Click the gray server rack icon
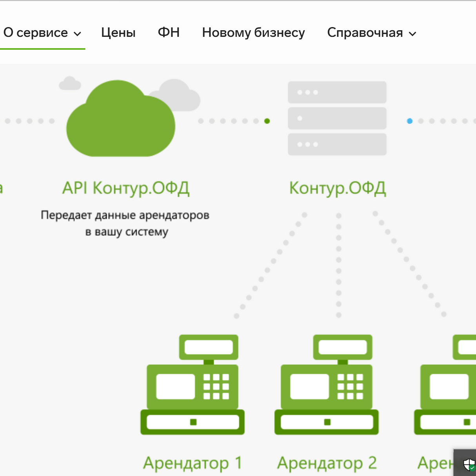The height and width of the screenshot is (476, 476). click(337, 118)
